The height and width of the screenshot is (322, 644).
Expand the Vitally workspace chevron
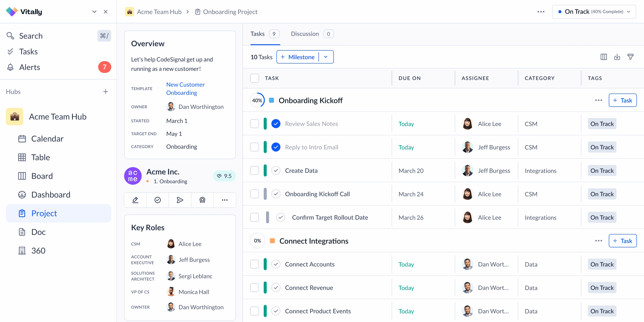click(x=94, y=12)
